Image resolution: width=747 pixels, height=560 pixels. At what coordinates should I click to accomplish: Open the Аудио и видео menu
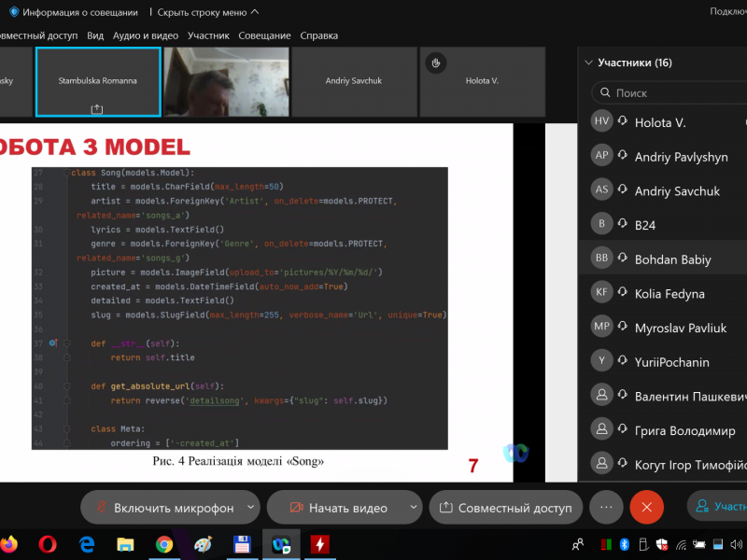pyautogui.click(x=145, y=35)
